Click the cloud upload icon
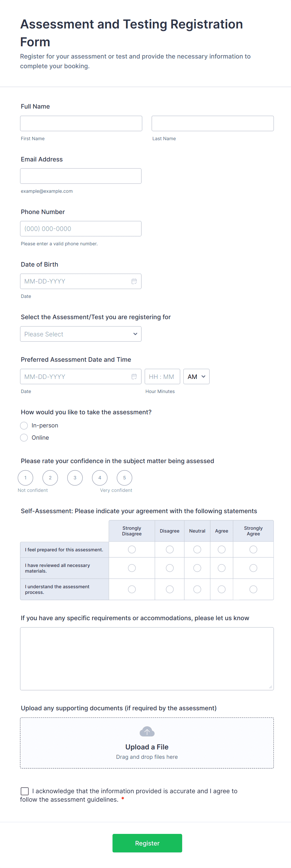291x868 pixels. (147, 731)
